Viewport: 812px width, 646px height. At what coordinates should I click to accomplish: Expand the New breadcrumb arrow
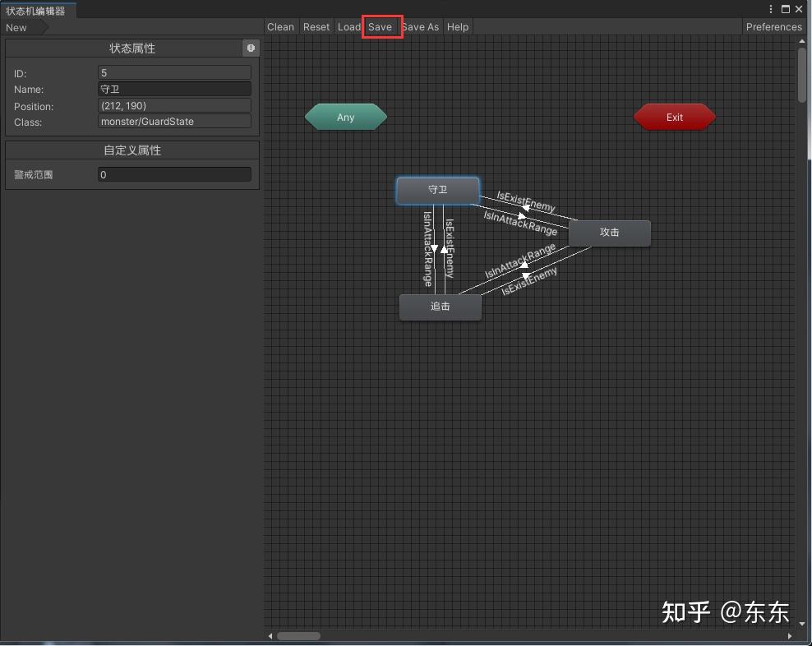(x=46, y=27)
